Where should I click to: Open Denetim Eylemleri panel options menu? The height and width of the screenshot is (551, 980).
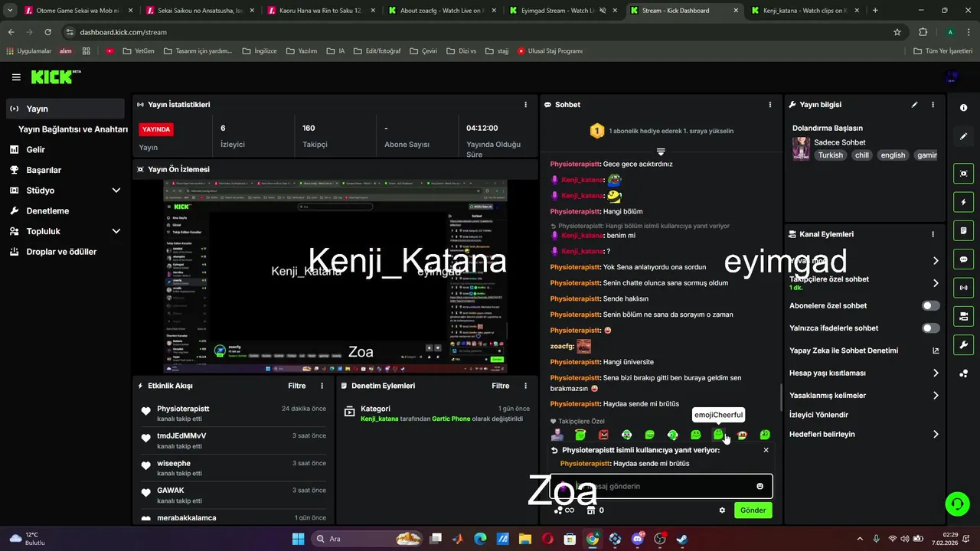(x=525, y=386)
